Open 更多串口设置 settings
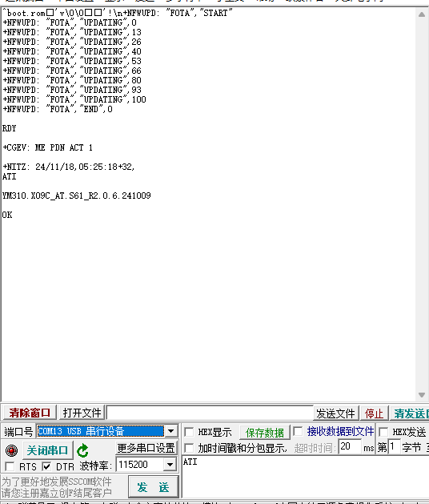429x504 pixels. (x=146, y=448)
